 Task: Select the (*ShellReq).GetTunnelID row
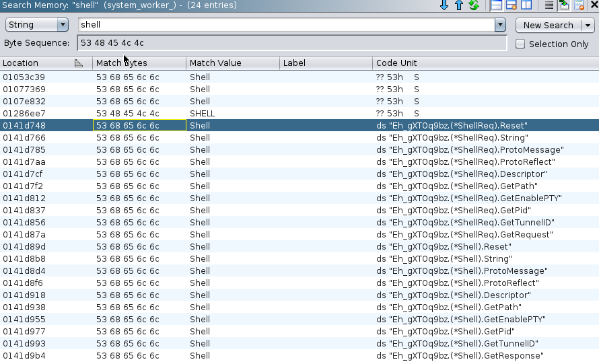[x=299, y=223]
